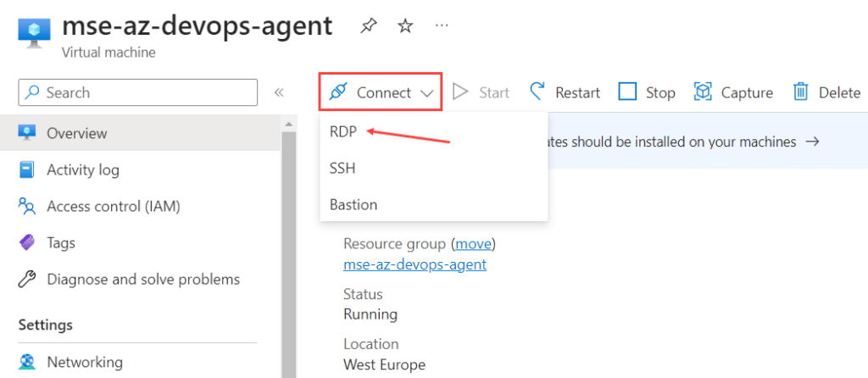Click the Capture button label

(747, 92)
